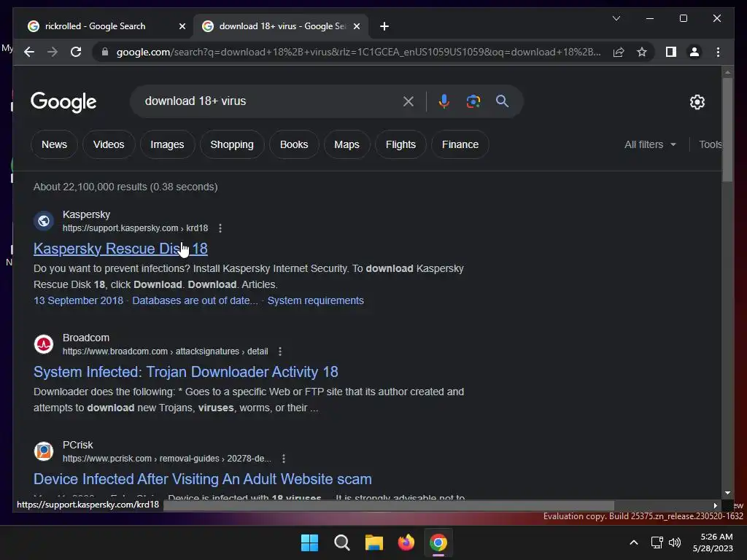
Task: Launch Firefox from the taskbar
Action: pos(406,542)
